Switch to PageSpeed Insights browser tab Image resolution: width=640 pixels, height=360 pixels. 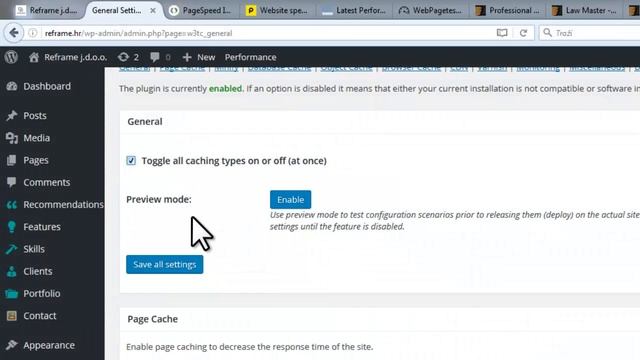click(x=201, y=11)
